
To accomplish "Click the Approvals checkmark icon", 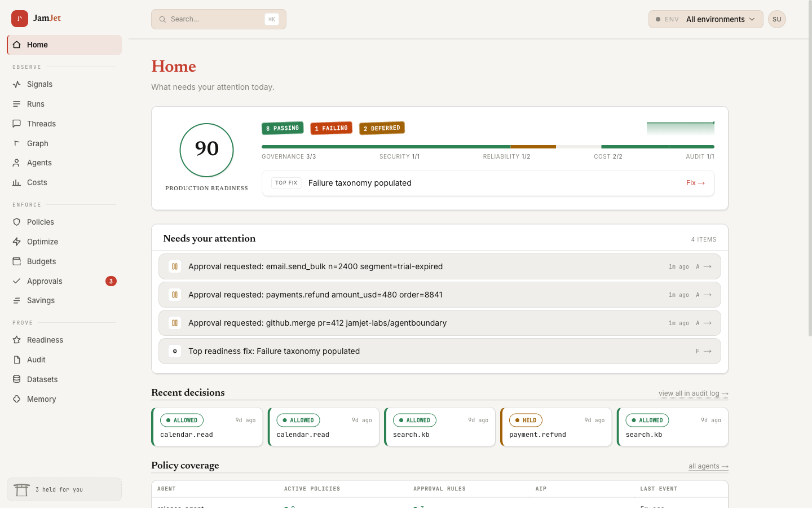I will (x=17, y=281).
